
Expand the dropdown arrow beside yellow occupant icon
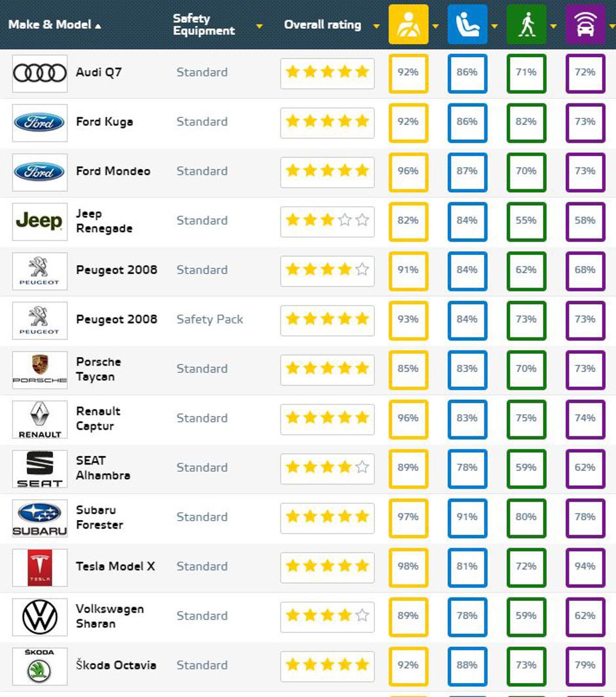436,26
